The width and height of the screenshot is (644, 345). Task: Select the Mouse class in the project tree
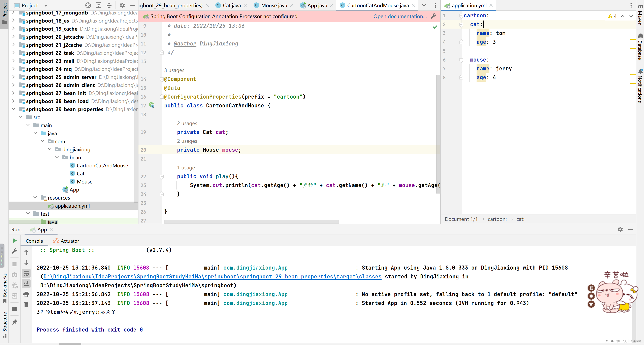click(85, 182)
